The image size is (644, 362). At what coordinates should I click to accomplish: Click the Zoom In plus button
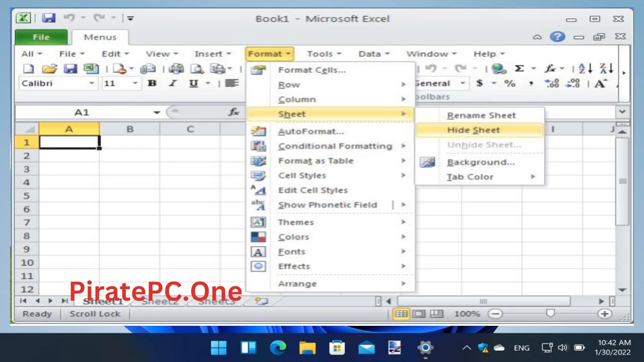[604, 314]
